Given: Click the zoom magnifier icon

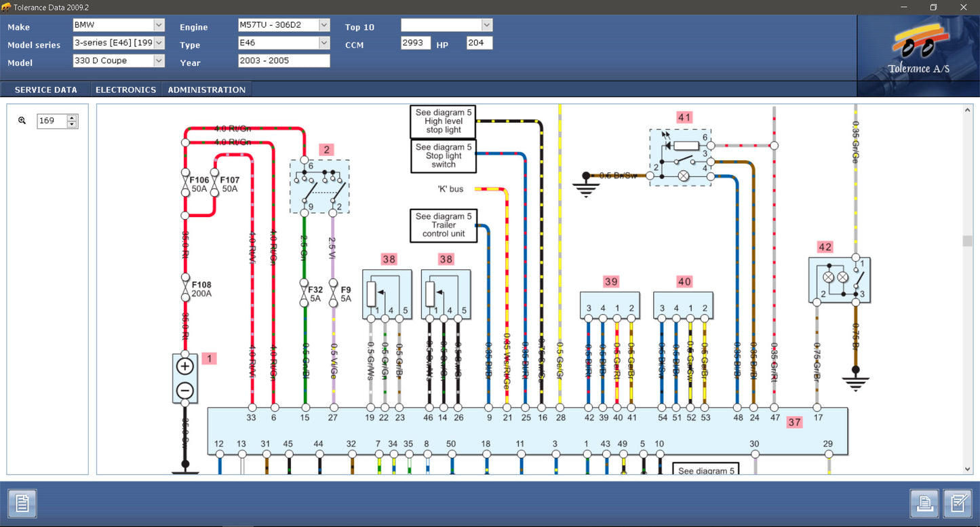Looking at the screenshot, I should pos(22,121).
